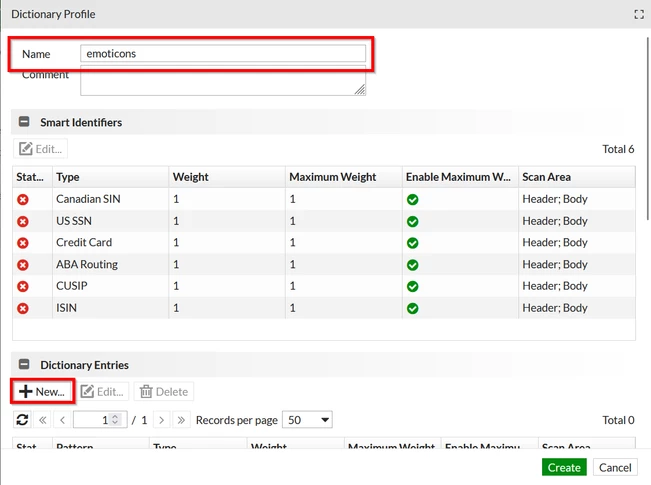Open the Records per page dropdown
This screenshot has width=651, height=485.
(307, 420)
